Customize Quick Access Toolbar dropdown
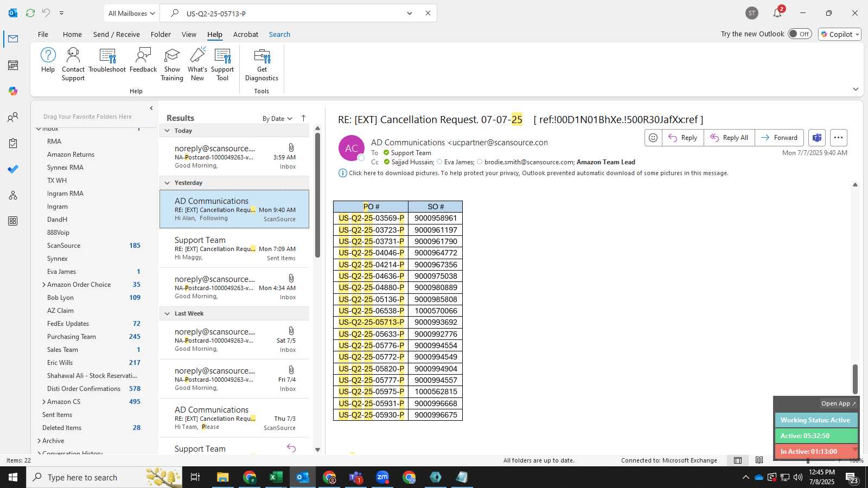 (x=61, y=13)
